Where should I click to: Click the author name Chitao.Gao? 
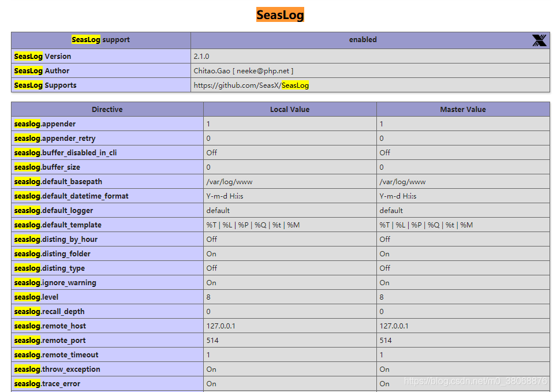pyautogui.click(x=214, y=71)
